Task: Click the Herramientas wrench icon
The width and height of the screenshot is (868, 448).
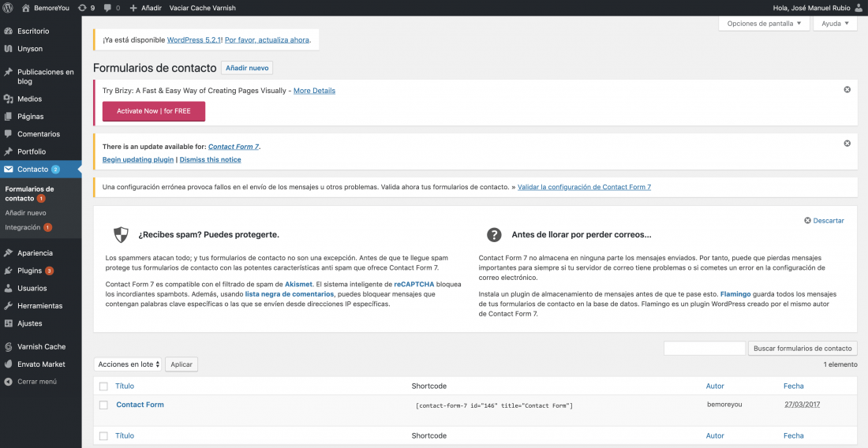Action: click(9, 305)
